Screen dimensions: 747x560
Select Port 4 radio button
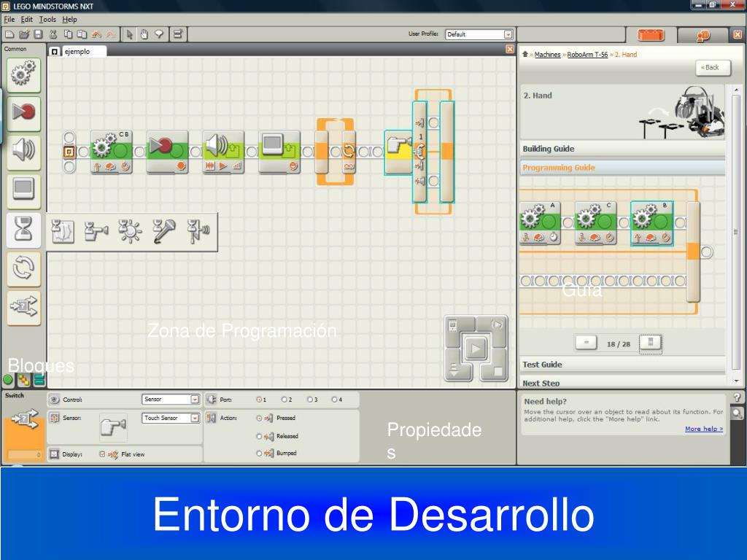pos(334,400)
